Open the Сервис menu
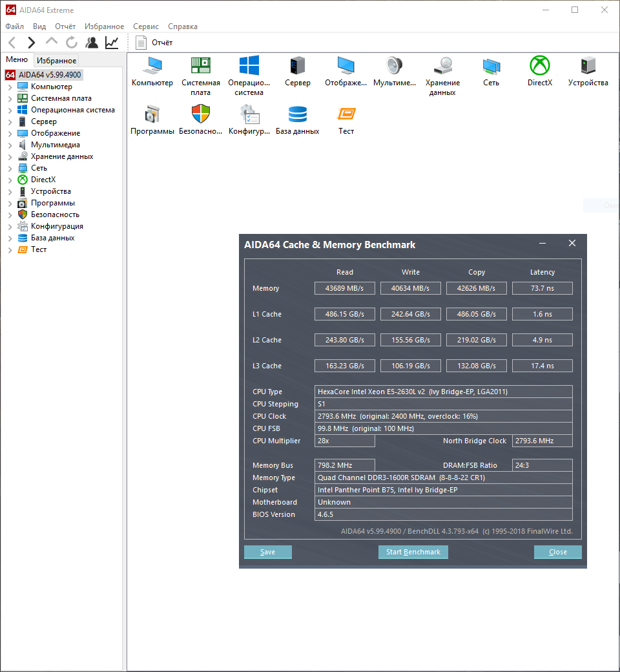Image resolution: width=620 pixels, height=672 pixels. [146, 26]
